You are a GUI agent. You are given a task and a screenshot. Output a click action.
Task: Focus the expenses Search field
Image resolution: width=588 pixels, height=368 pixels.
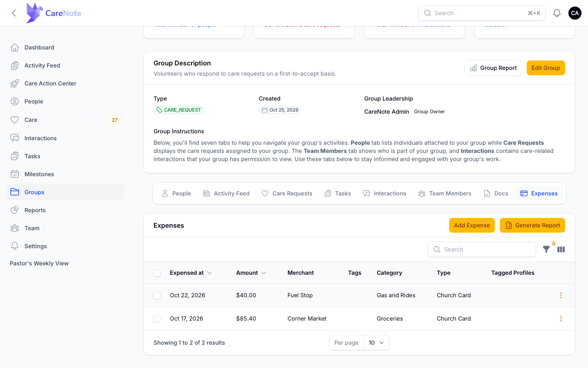point(482,249)
